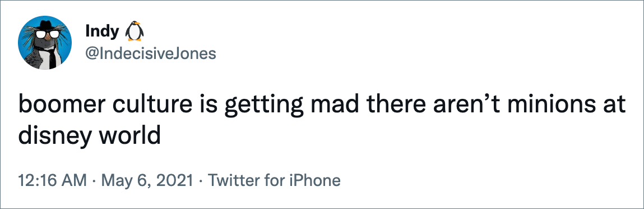Click the May 6, 2021 date
The height and width of the screenshot is (209, 644).
147,180
